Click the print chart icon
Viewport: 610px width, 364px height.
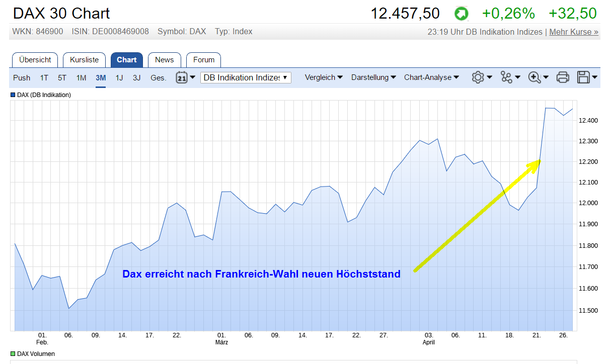563,77
